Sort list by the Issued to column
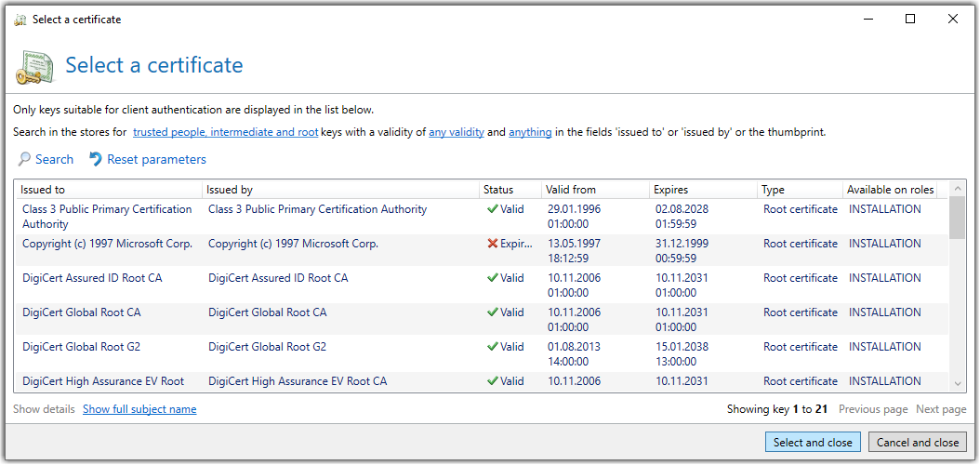 pos(110,190)
